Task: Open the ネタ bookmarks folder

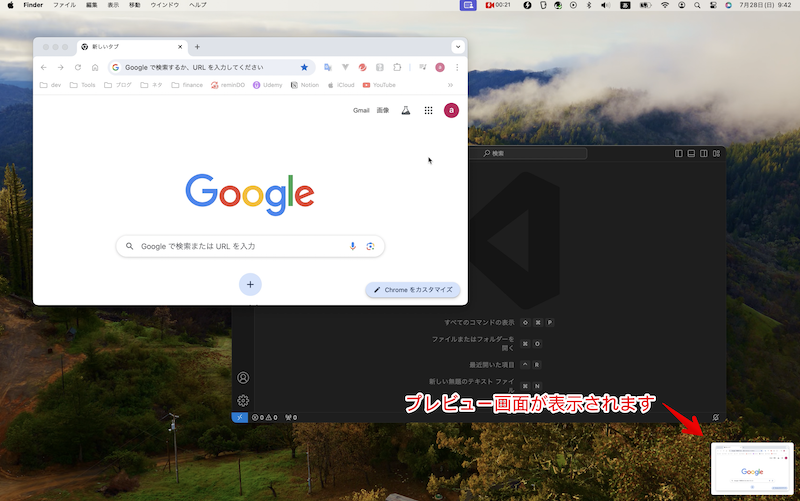Action: 152,85
